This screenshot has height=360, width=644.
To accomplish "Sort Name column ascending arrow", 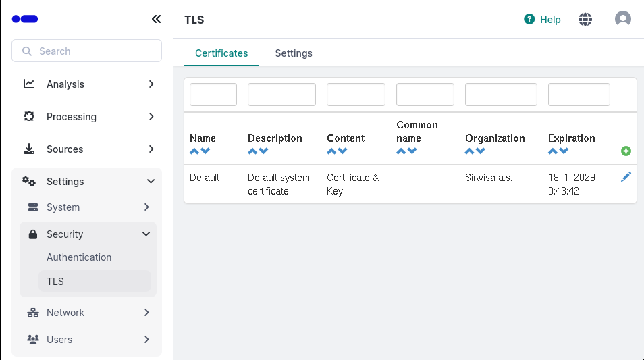I will point(194,151).
